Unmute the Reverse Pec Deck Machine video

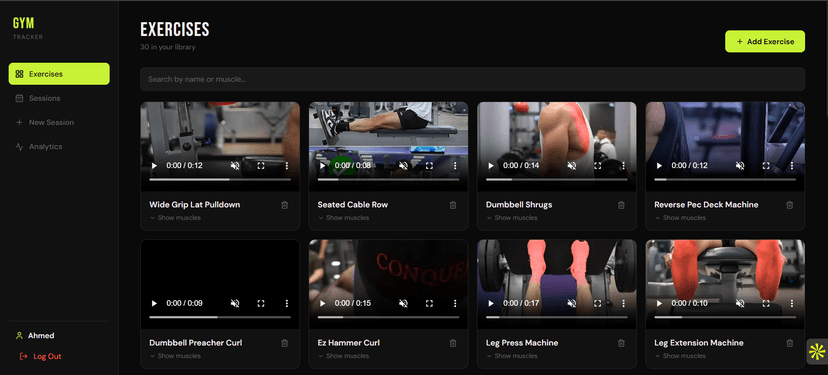[x=740, y=166]
